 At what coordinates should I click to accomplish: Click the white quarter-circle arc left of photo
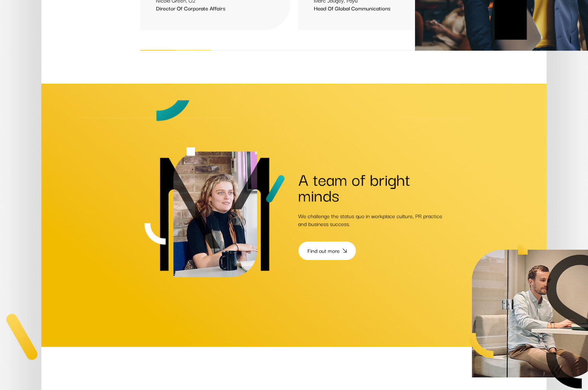[x=155, y=234]
